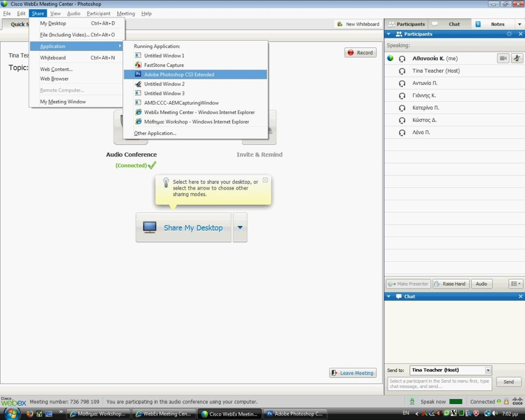Image resolution: width=525 pixels, height=420 pixels.
Task: Choose Untitled Window 1 from application list
Action: [195, 56]
